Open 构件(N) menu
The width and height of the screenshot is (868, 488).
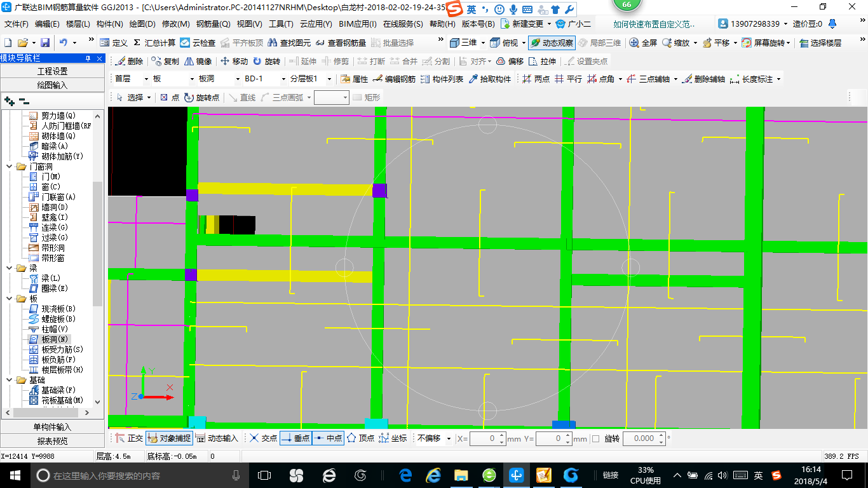click(110, 24)
